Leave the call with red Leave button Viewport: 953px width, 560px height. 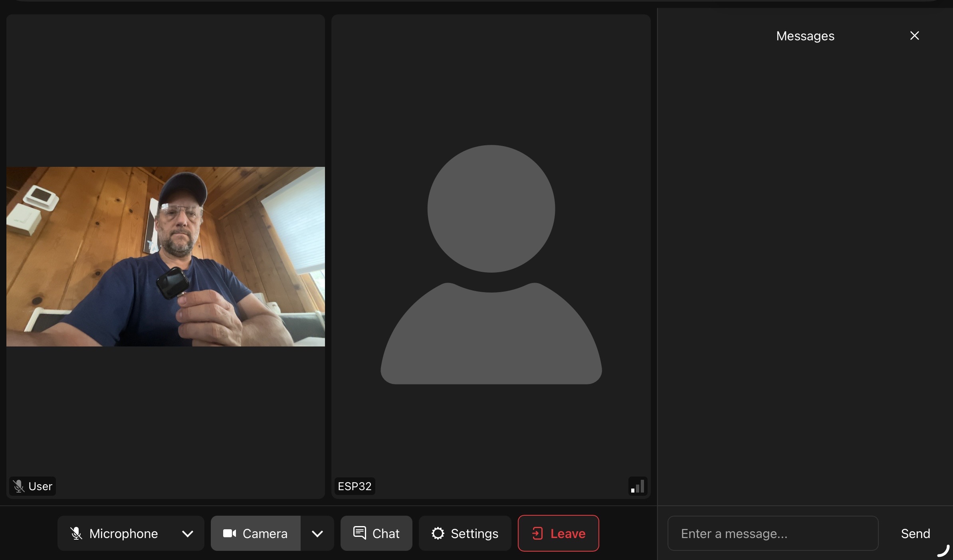(558, 533)
